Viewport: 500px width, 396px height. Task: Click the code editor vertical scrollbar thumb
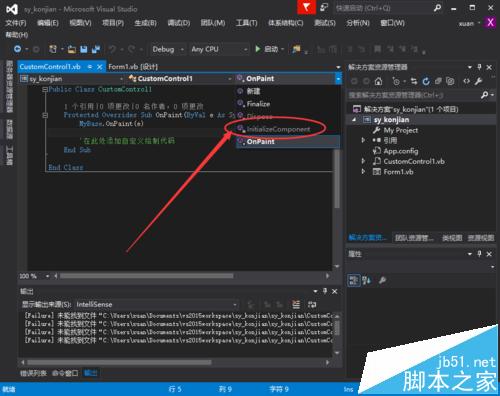pos(337,178)
